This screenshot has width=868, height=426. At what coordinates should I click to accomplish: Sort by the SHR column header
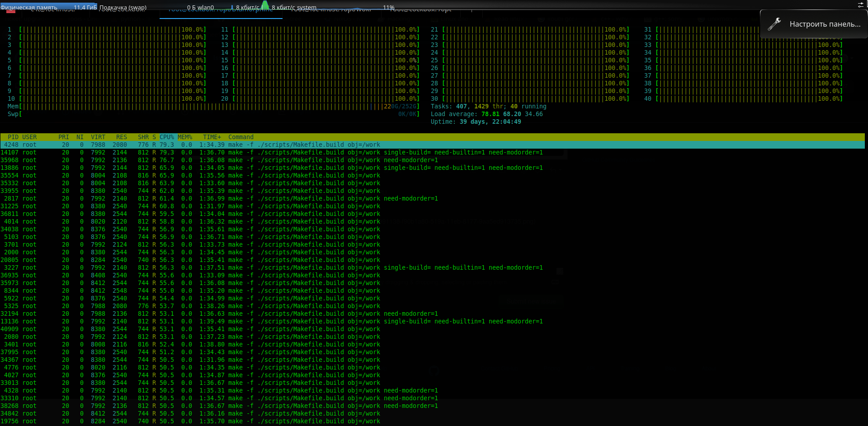click(x=143, y=137)
